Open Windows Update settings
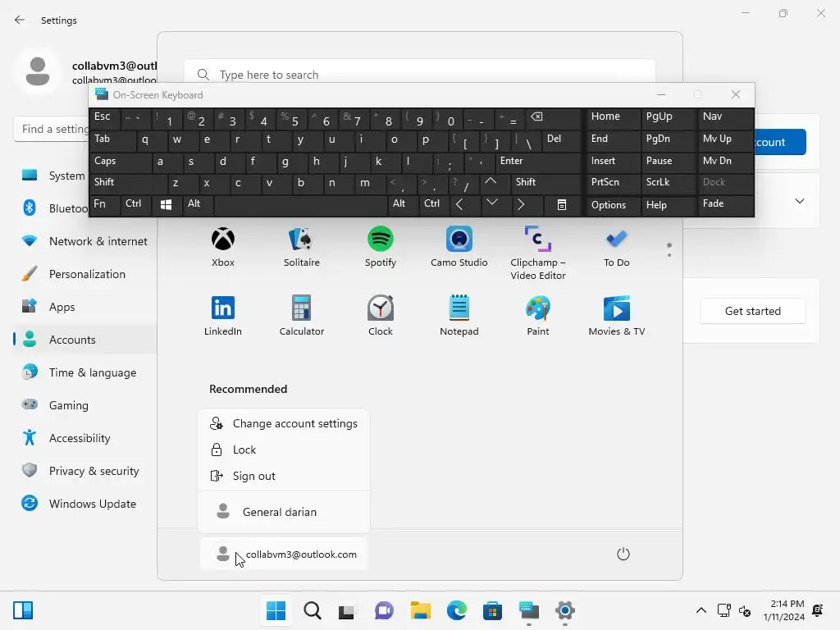 [x=85, y=504]
